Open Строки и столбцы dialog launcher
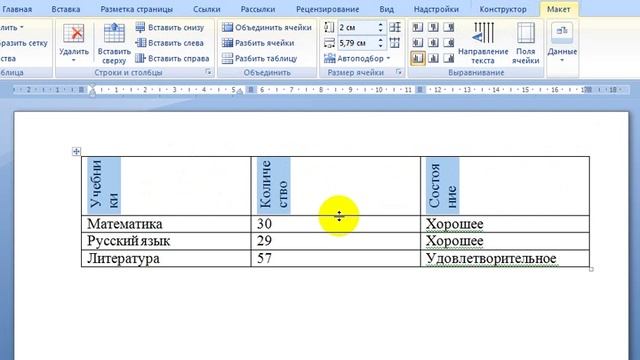This screenshot has height=360, width=640. (x=209, y=72)
